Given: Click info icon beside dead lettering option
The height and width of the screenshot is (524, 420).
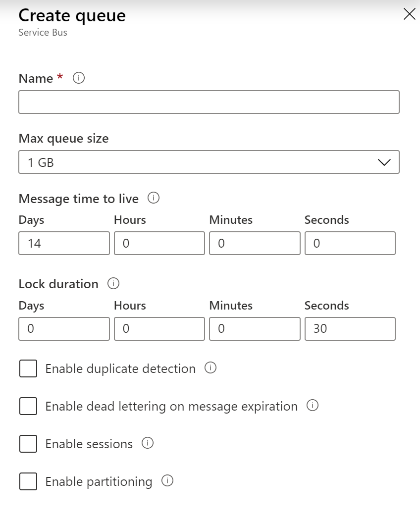Looking at the screenshot, I should point(313,406).
